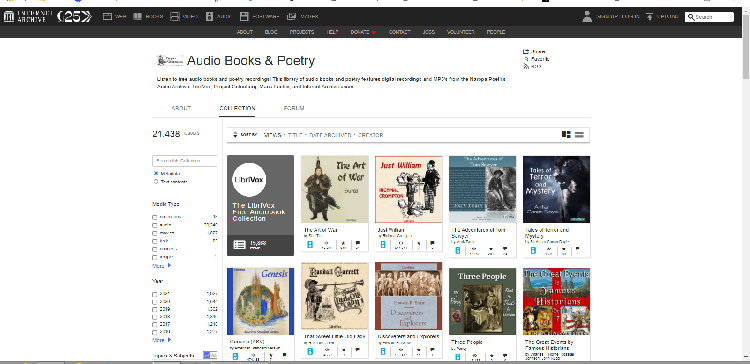The image size is (750, 364).
Task: Open the Genesis book cover thumbnail
Action: pos(260,301)
